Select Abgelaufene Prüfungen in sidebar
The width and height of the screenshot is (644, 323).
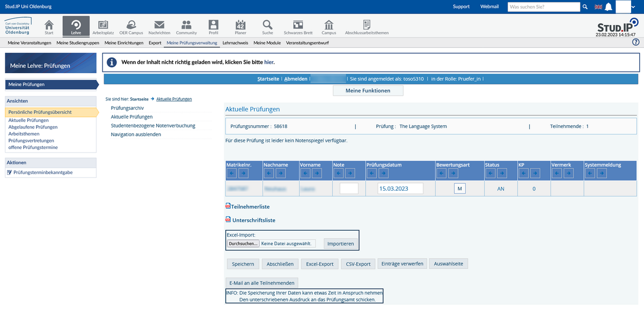[x=33, y=127]
